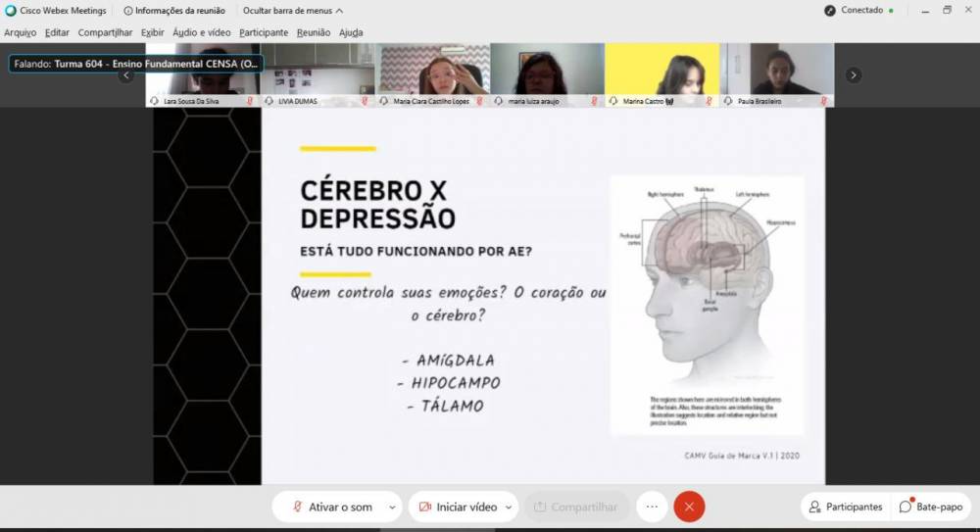Screen dimensions: 980x532
Task: Click the Cisco Webex Meetings logo icon
Action: coord(11,11)
